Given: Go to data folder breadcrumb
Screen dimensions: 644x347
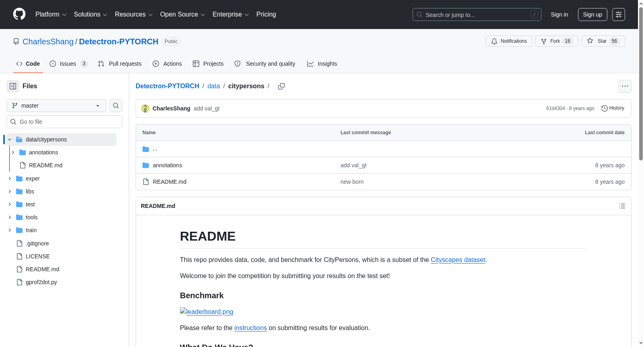Looking at the screenshot, I should (214, 86).
